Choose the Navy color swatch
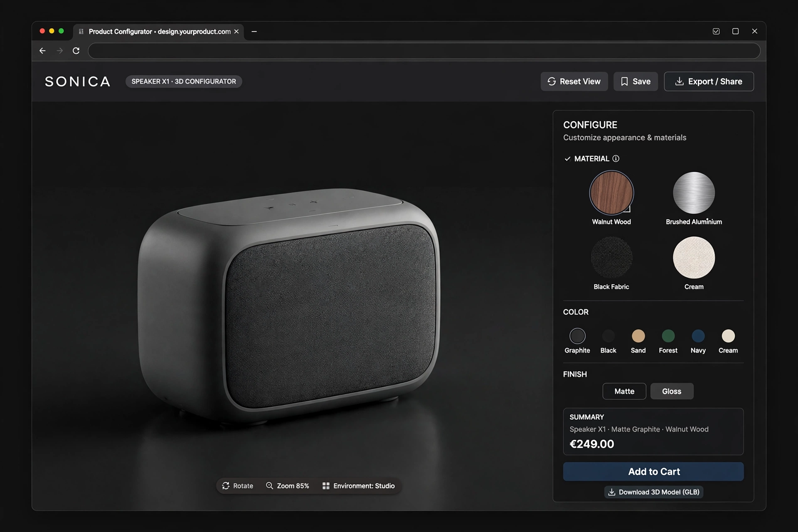Image resolution: width=798 pixels, height=532 pixels. [698, 336]
